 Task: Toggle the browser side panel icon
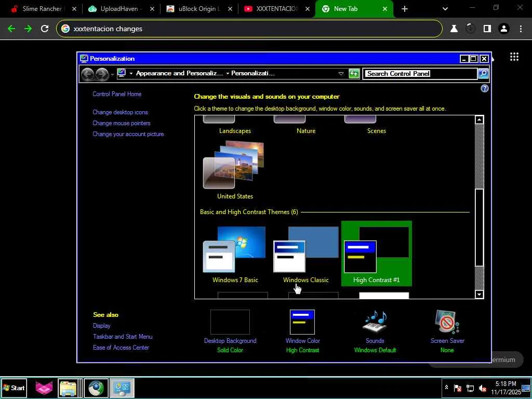(x=487, y=29)
